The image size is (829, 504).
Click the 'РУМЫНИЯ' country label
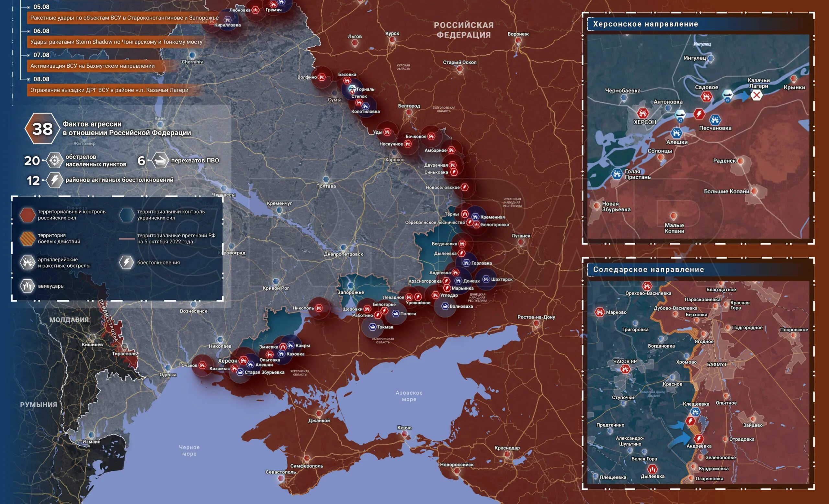(38, 405)
